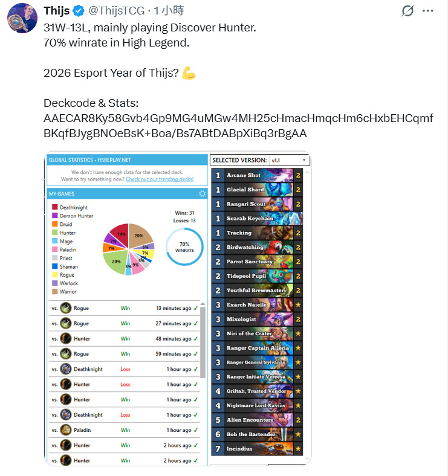
Task: Click the red Deathknight legend swatch
Action: [x=55, y=207]
